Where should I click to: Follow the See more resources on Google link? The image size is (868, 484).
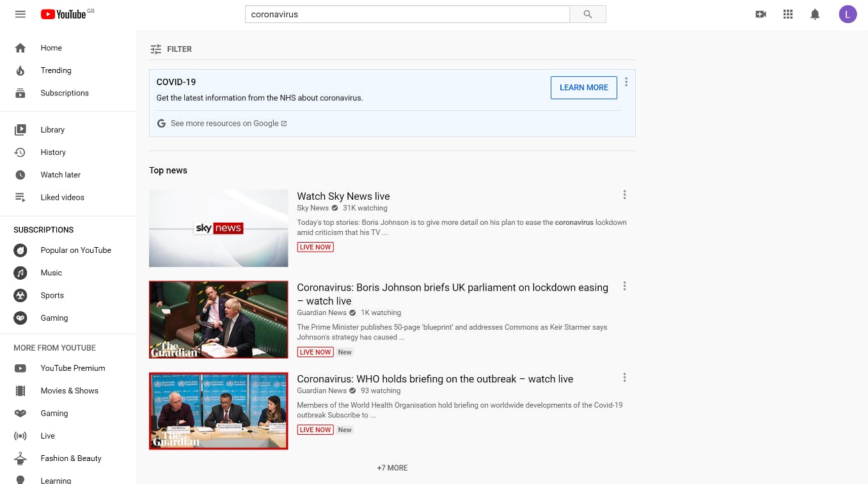click(225, 123)
